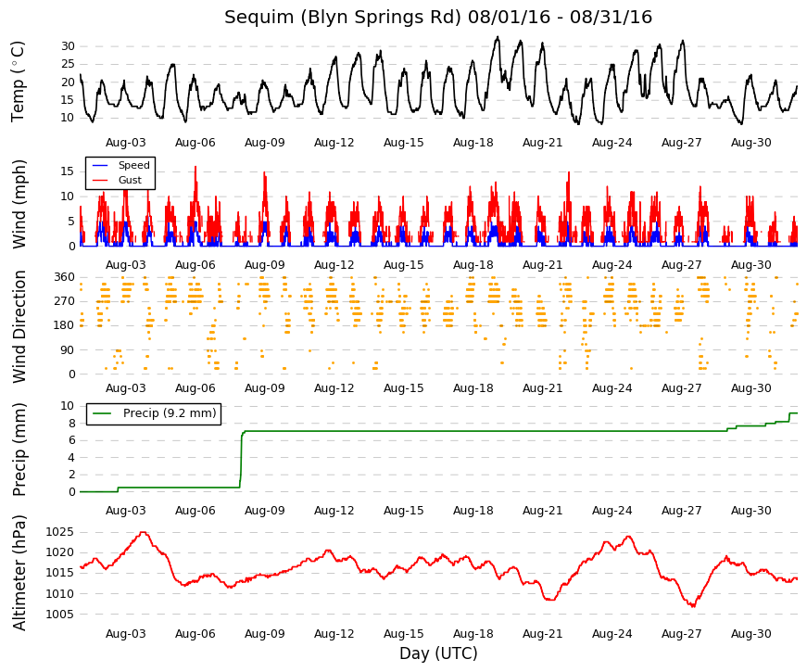Click the steep precipitation jump near Aug-08
Viewport: 807px width, 672px height.
[x=241, y=458]
